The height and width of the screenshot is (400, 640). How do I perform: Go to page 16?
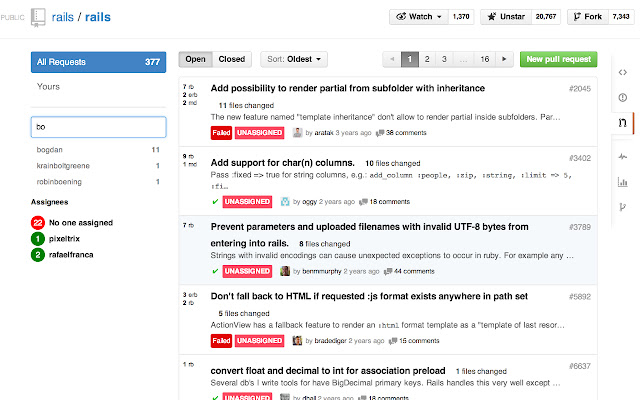484,60
